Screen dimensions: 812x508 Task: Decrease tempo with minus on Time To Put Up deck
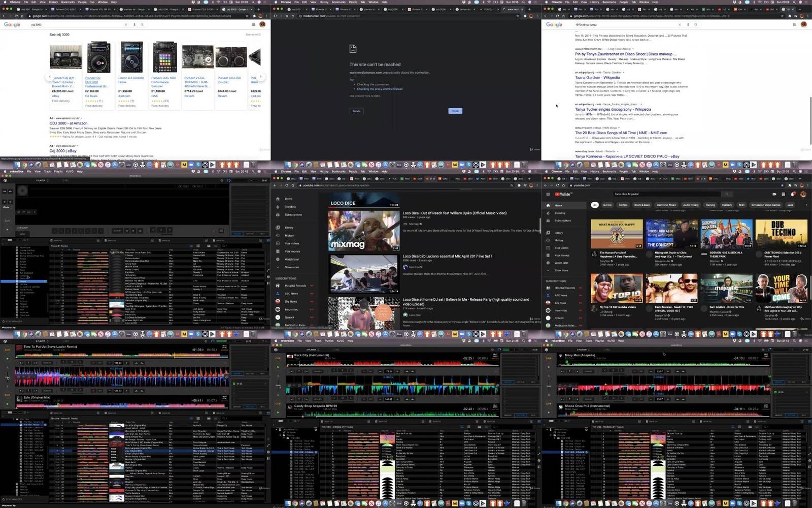tap(111, 363)
